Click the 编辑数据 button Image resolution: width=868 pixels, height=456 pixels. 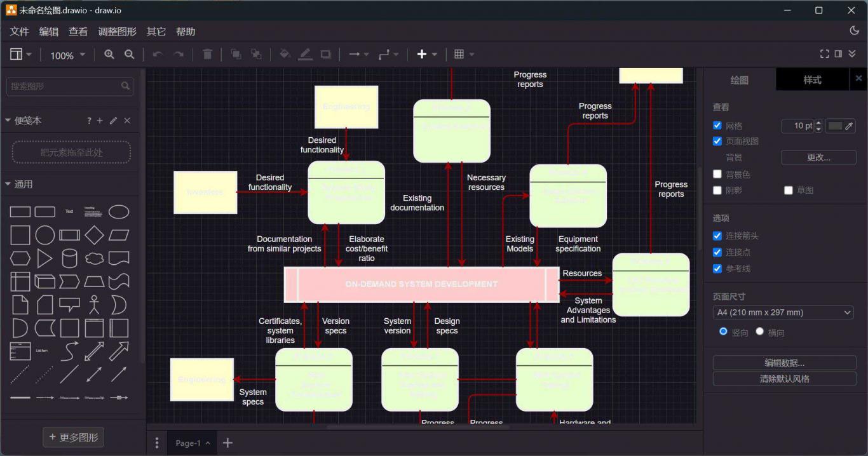[784, 363]
